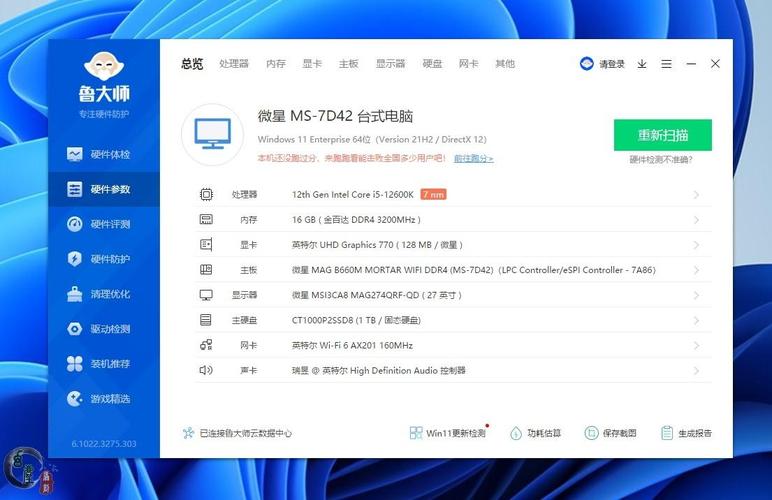Switch to the 显示器 tab
Image resolution: width=772 pixels, height=500 pixels.
(x=390, y=63)
